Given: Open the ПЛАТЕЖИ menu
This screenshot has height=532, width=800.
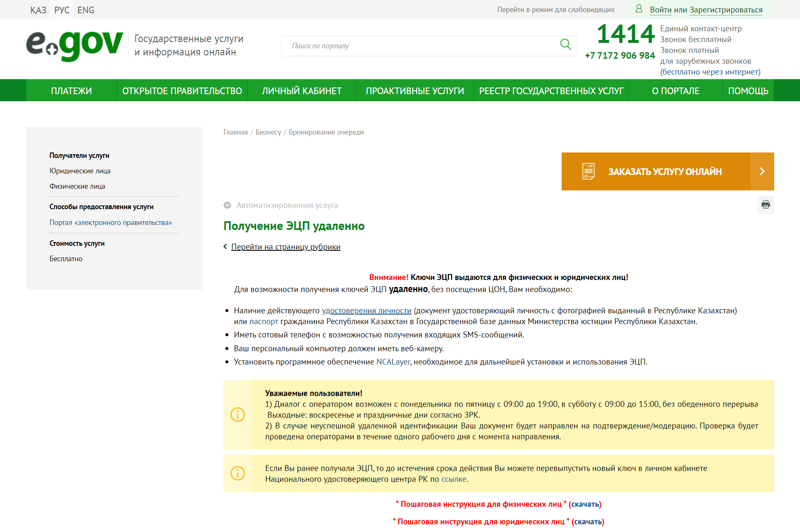Looking at the screenshot, I should tap(71, 91).
